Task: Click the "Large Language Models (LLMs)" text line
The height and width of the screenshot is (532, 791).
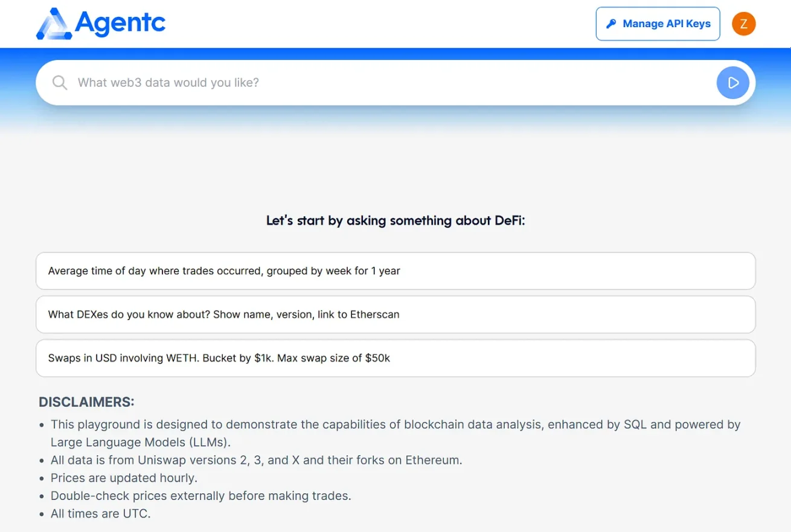Action: coord(141,442)
